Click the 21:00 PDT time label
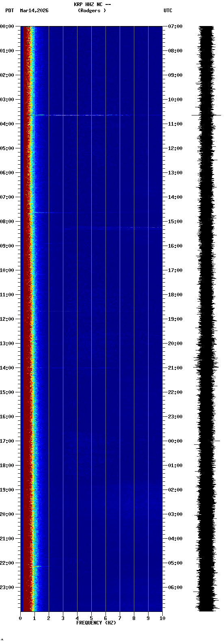Image resolution: width=224 pixels, height=644 pixels. point(7,539)
